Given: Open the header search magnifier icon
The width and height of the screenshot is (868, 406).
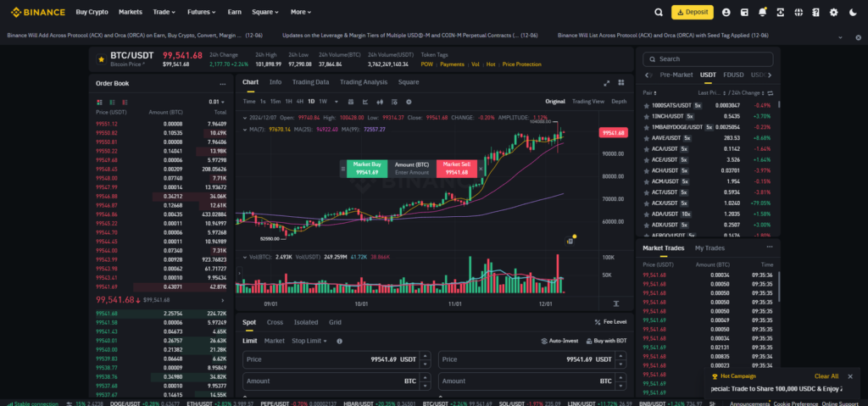Looking at the screenshot, I should (x=658, y=12).
